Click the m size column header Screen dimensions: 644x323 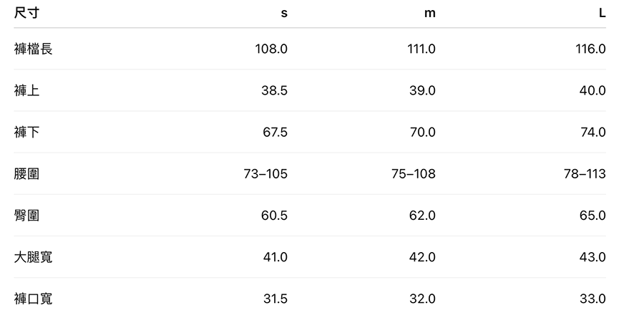point(429,14)
